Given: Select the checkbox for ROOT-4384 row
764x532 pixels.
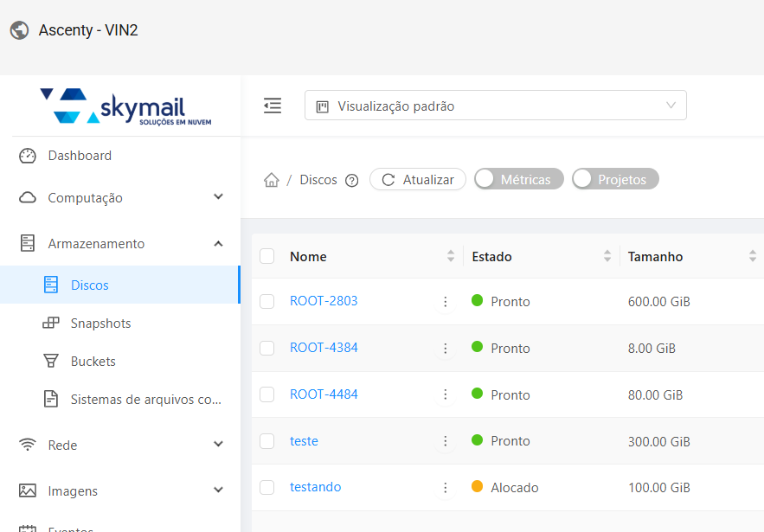Looking at the screenshot, I should pos(267,348).
